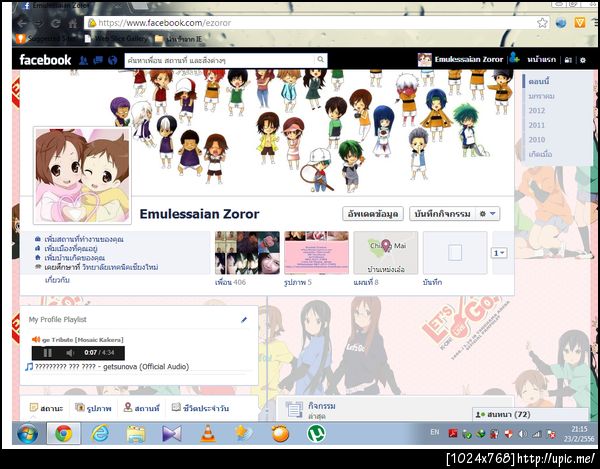This screenshot has height=469, width=600.
Task: Click the browser home icon
Action: (73, 24)
